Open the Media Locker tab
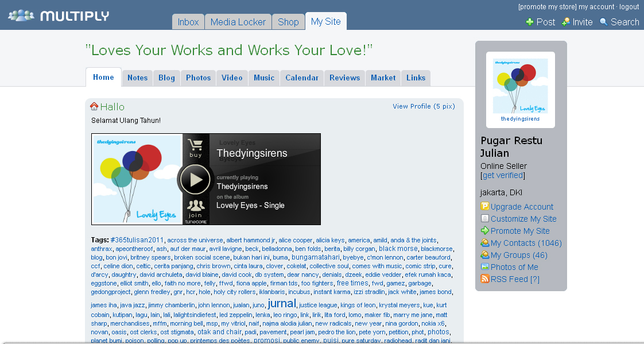The height and width of the screenshot is (344, 644). tap(238, 22)
